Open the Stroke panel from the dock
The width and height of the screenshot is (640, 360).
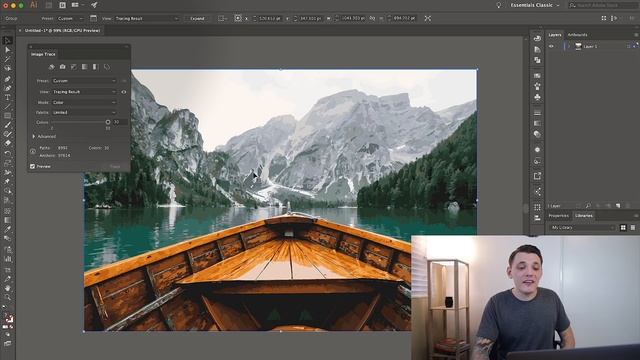coord(537,113)
